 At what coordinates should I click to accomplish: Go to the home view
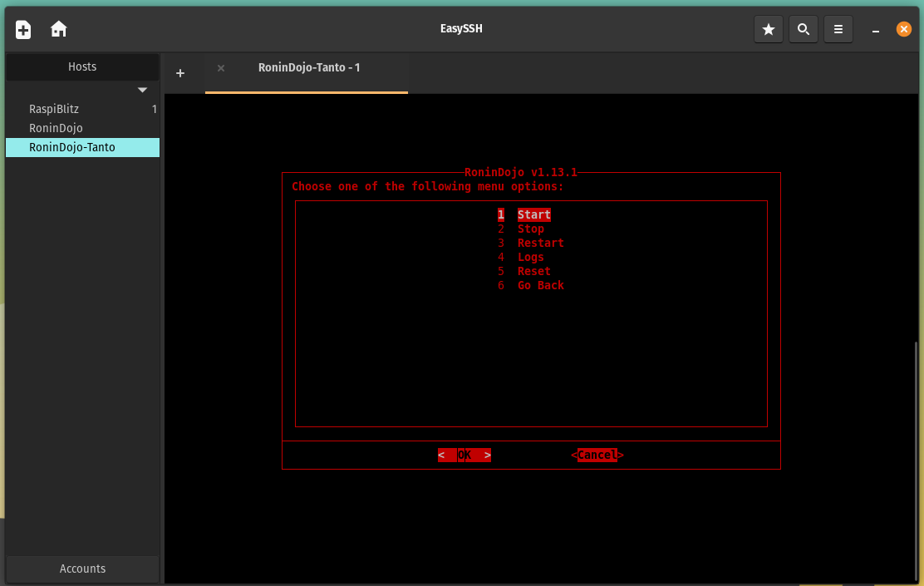click(58, 29)
